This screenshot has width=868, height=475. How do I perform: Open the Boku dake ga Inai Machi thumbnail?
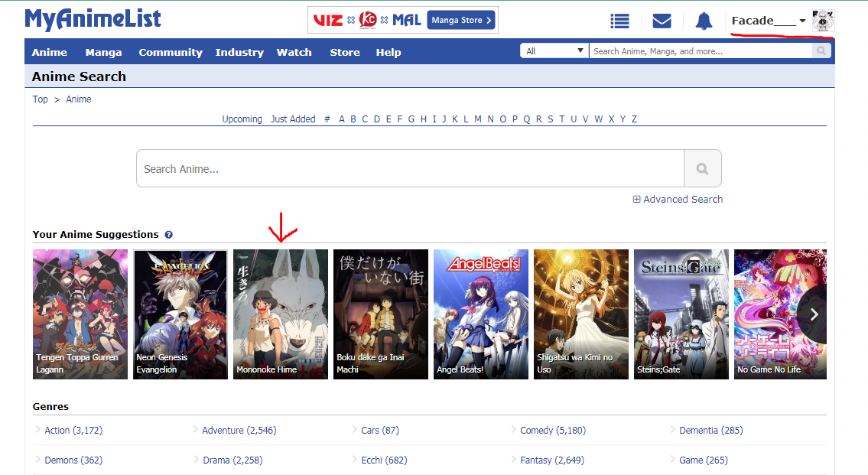pyautogui.click(x=381, y=314)
